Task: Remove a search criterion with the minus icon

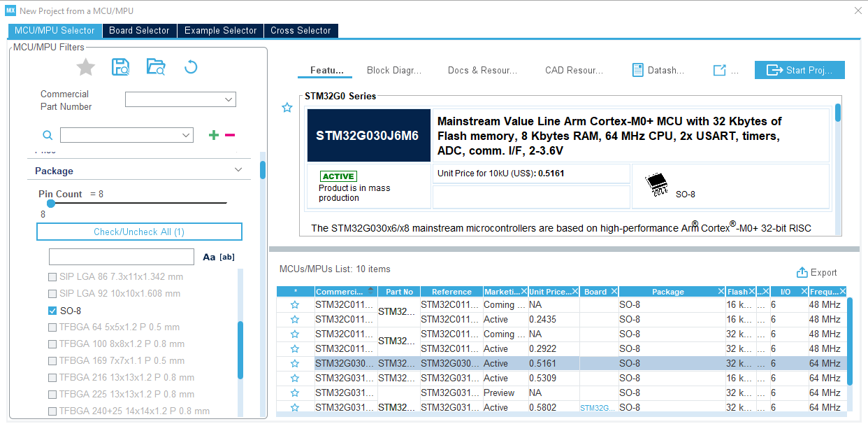Action: tap(231, 134)
